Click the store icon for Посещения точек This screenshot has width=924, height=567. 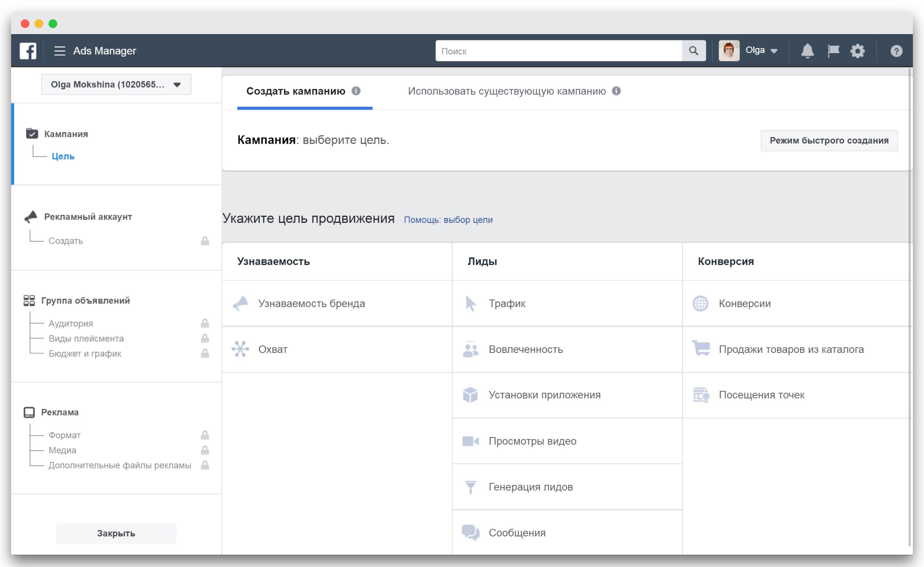tap(701, 395)
